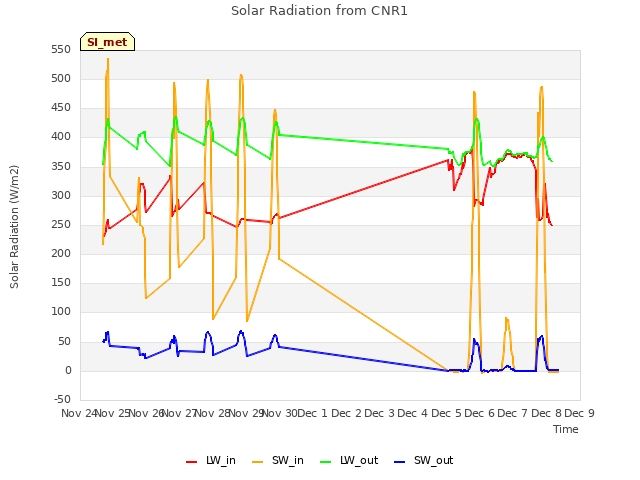Toggle the SW_out legend entry
Viewport: 640px width, 480px height.
click(x=423, y=460)
